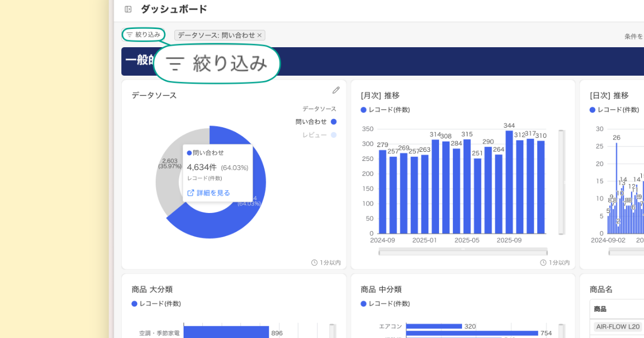
Task: Click the vertical zoom slider in [月次] 推移
Action: pos(562,182)
